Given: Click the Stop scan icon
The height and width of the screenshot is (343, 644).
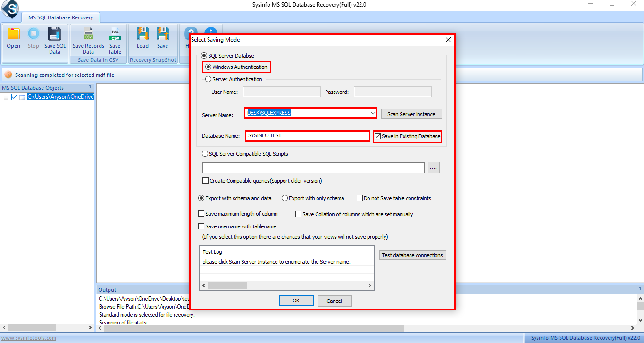Looking at the screenshot, I should tap(33, 34).
